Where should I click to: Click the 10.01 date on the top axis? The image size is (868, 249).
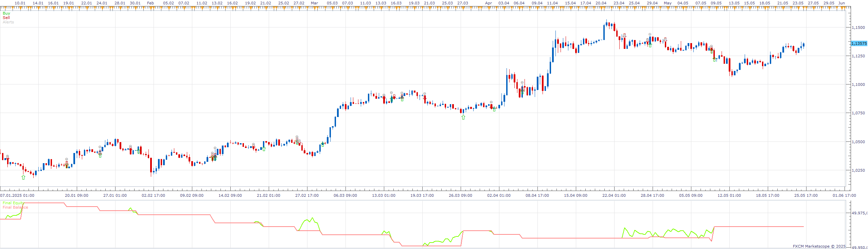click(20, 3)
